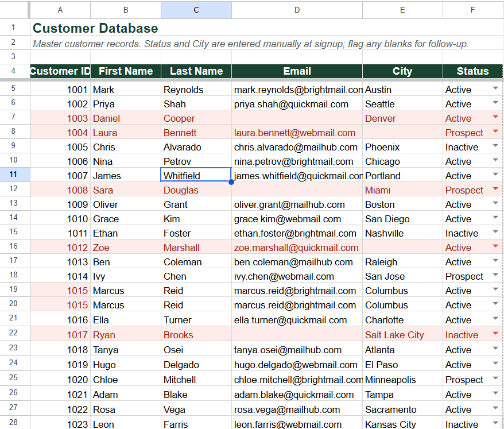This screenshot has width=504, height=429.
Task: Select the Blake last name cell
Action: pyautogui.click(x=196, y=395)
